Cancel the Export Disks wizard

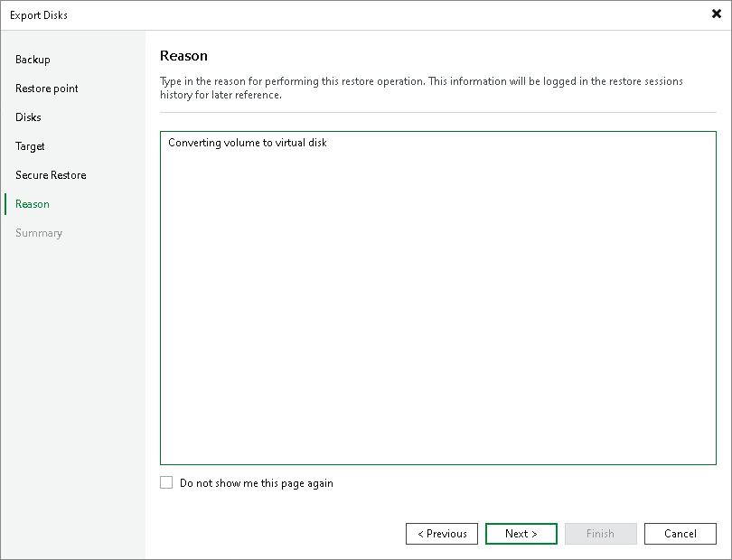click(x=680, y=533)
